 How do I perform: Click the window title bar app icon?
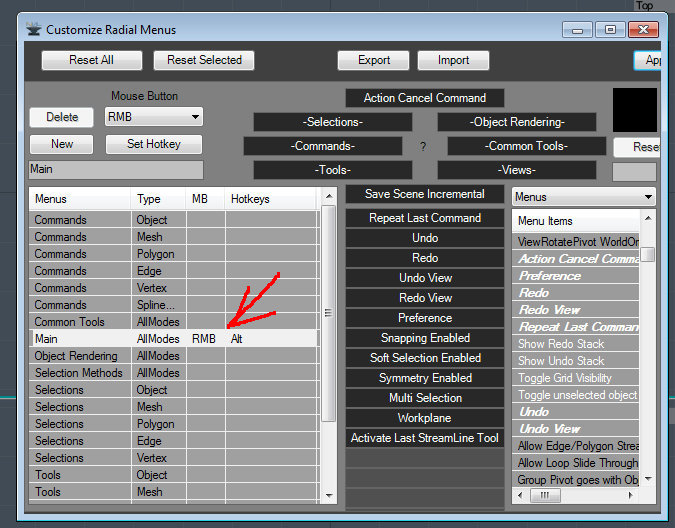pyautogui.click(x=33, y=29)
